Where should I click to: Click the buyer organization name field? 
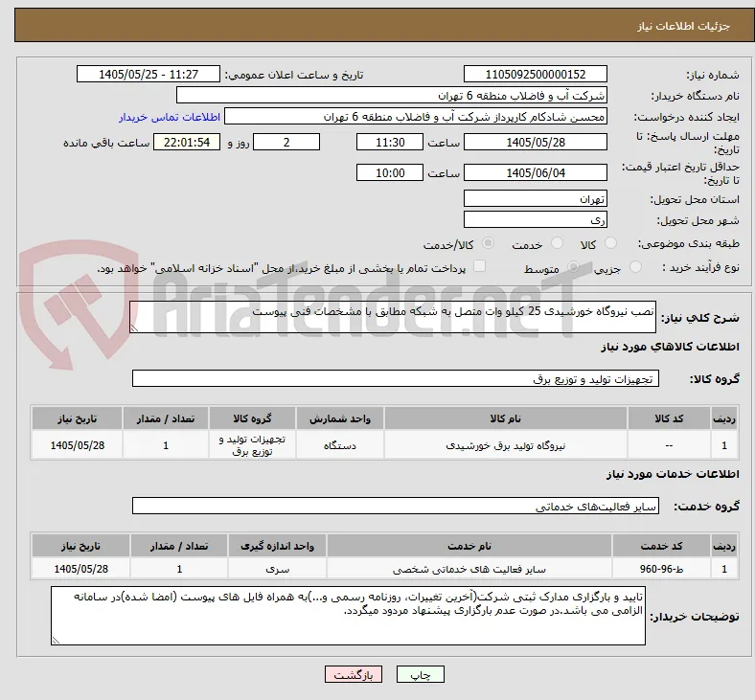(x=392, y=95)
